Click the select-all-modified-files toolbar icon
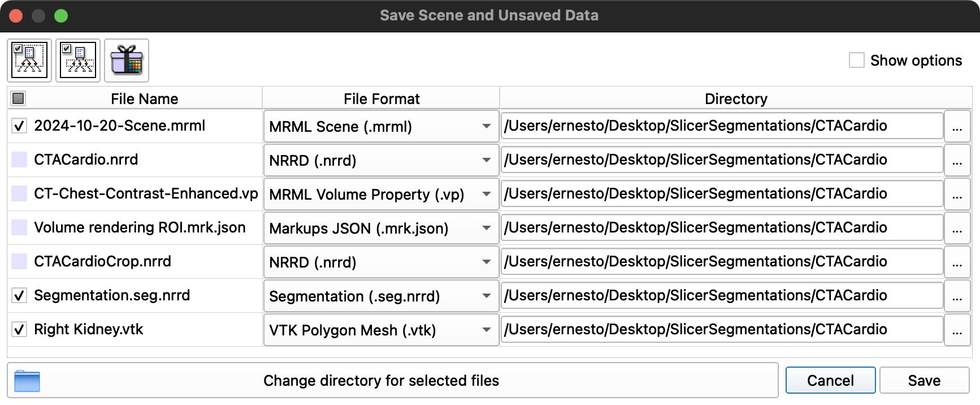This screenshot has width=980, height=405. (78, 60)
